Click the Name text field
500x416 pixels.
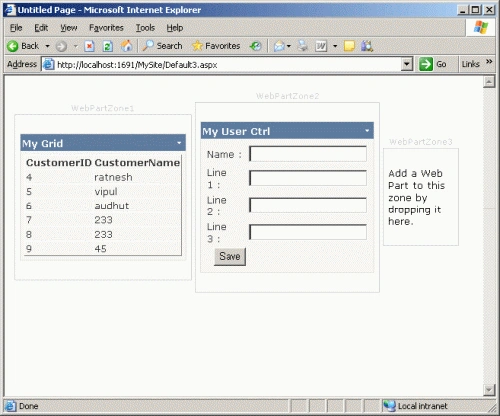tap(308, 154)
